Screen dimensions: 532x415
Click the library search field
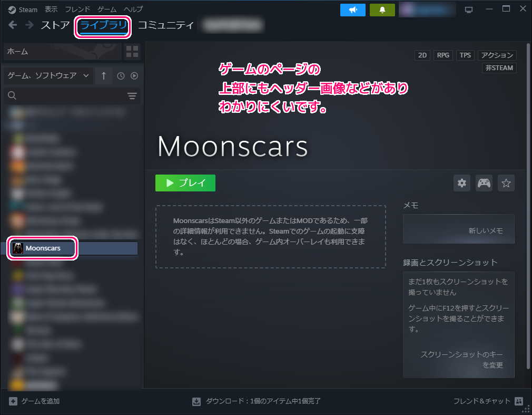tap(72, 96)
